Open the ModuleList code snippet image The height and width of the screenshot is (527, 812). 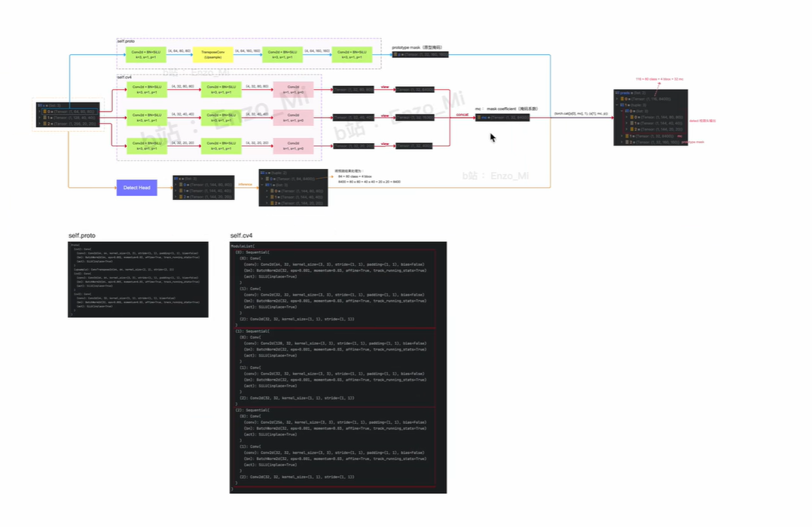point(338,367)
